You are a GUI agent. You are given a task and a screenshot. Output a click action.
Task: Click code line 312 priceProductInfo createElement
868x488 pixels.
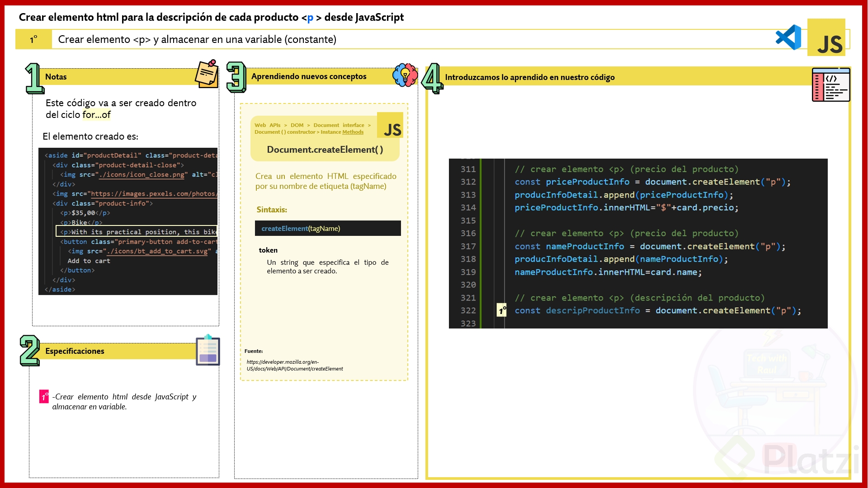652,182
